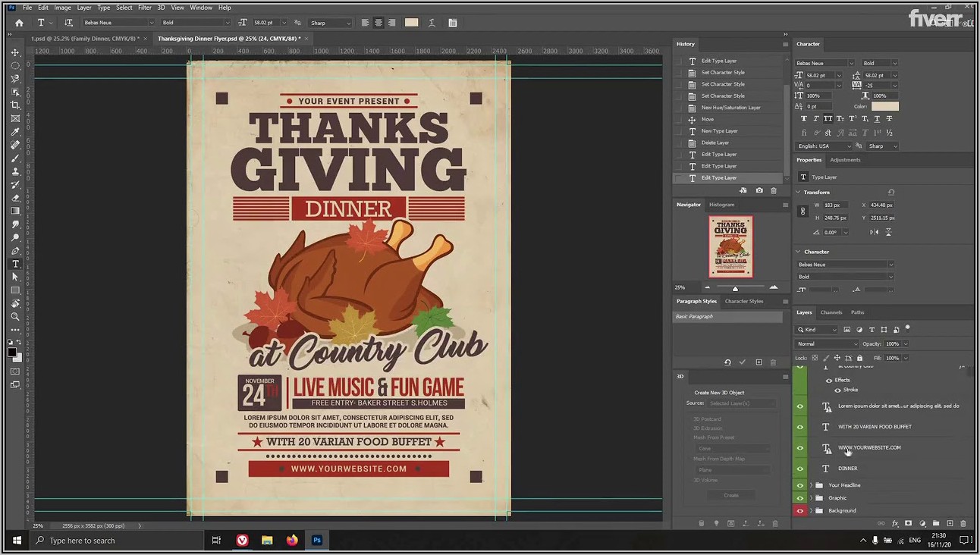Click the add layer style fx icon

[x=895, y=523]
